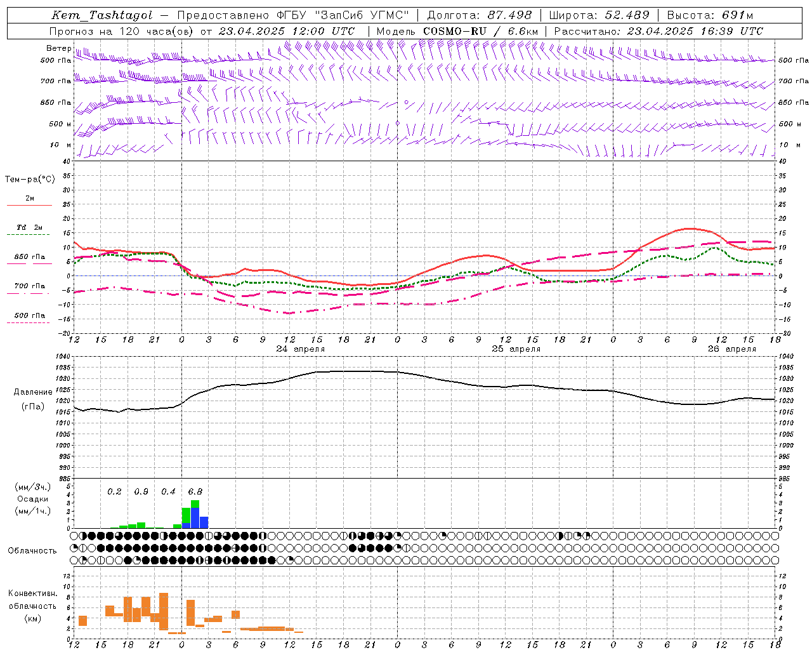Click the tallest orange convective cloud bar
This screenshot has width=812, height=650.
pyautogui.click(x=164, y=611)
